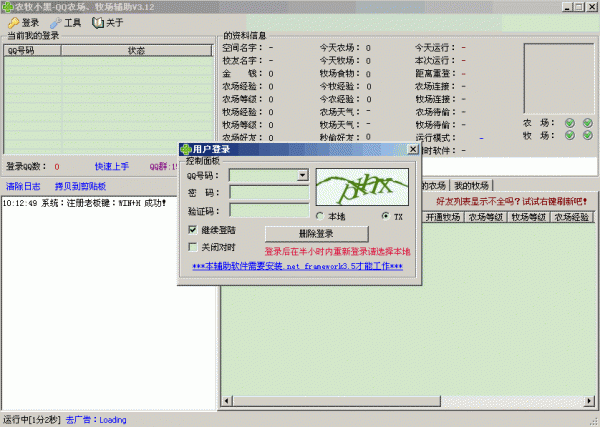Minimize the main window
Image resolution: width=600 pixels, height=427 pixels.
pos(567,7)
